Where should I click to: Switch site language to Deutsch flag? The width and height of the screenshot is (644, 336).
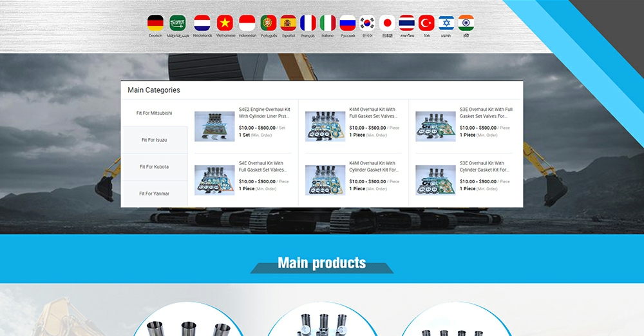coord(155,23)
